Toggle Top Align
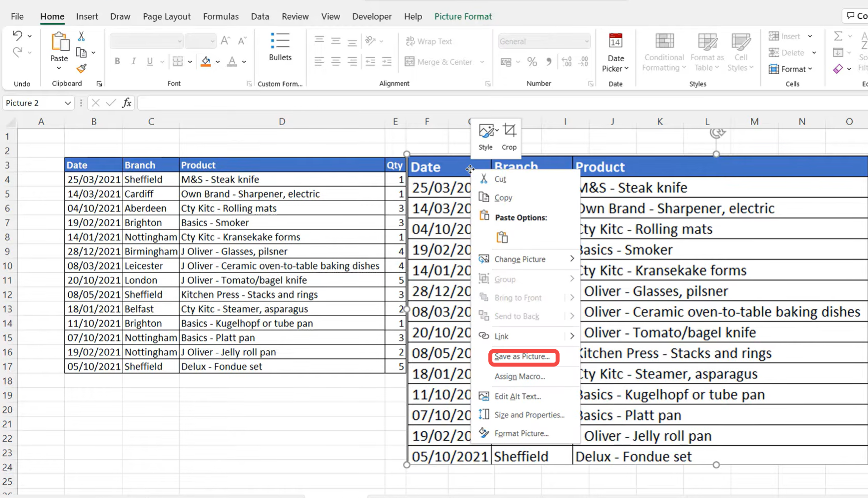The image size is (868, 498). pyautogui.click(x=319, y=41)
